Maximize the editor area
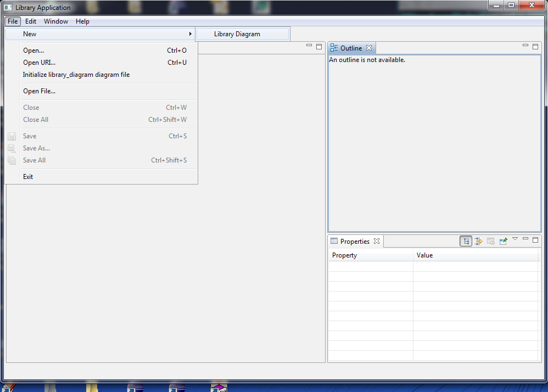Screen dimensions: 548x392 318,47
